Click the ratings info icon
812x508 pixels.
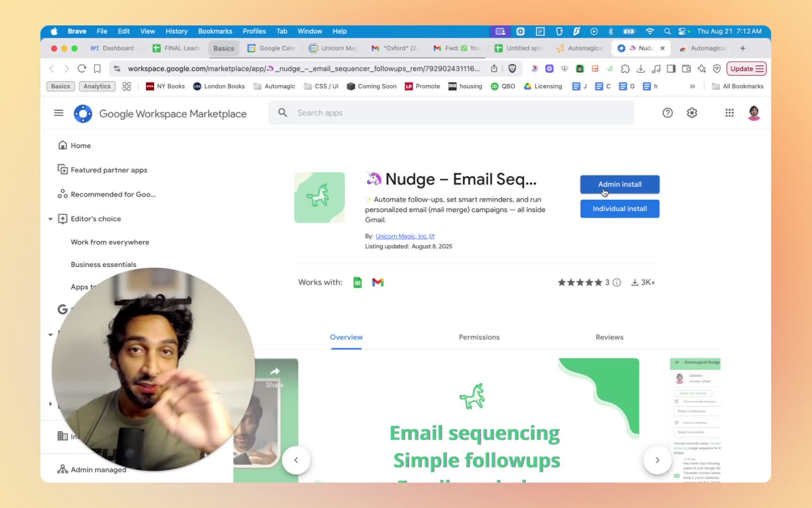coord(617,282)
